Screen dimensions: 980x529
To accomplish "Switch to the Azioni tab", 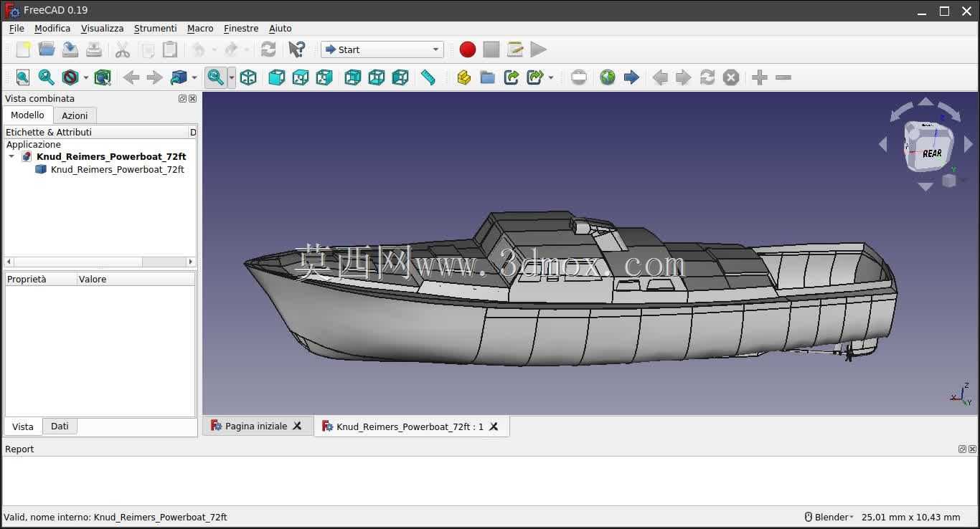I will click(x=75, y=115).
